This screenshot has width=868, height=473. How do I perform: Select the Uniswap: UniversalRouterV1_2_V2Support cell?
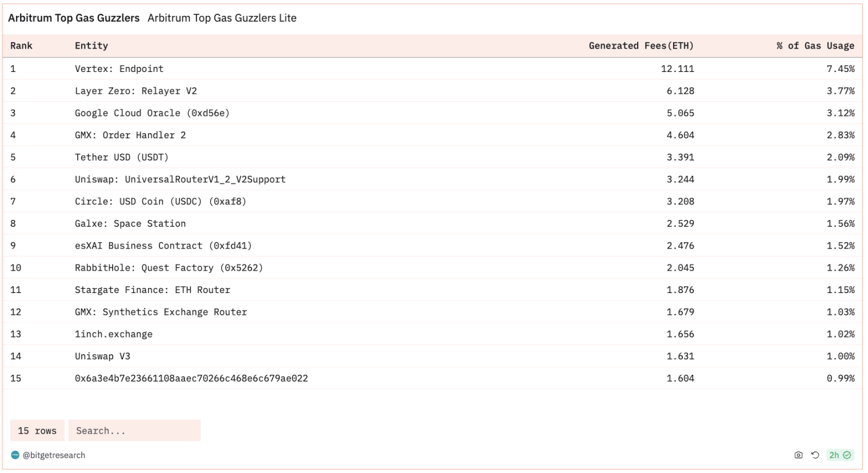point(180,179)
